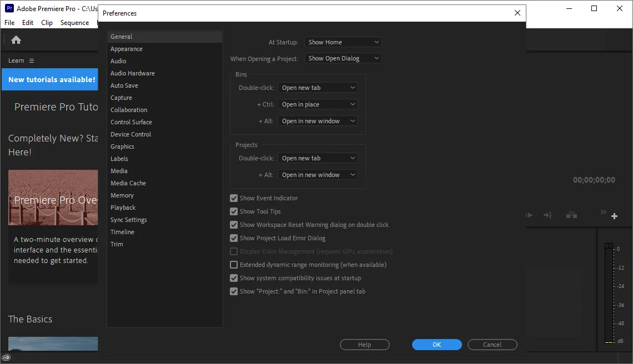Click the Home icon in the toolbar
Viewport: 633px width, 364px height.
coord(16,40)
